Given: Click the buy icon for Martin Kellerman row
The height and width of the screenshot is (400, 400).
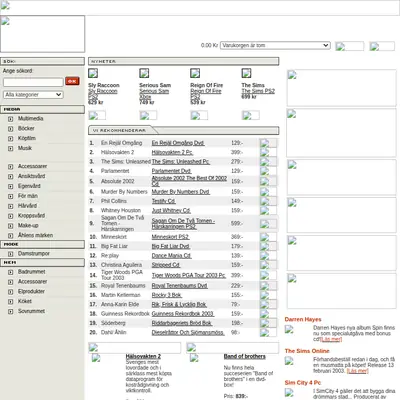Looking at the screenshot, I should (268, 295).
